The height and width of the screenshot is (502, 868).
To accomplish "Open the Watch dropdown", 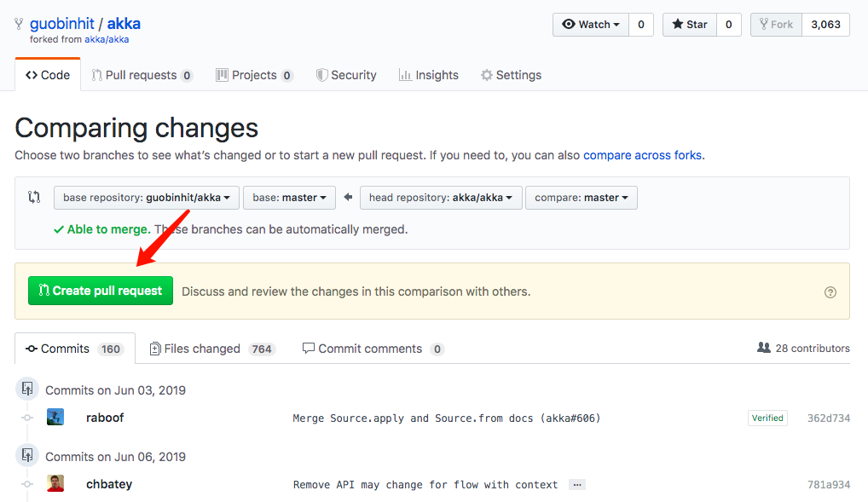I will click(x=591, y=24).
